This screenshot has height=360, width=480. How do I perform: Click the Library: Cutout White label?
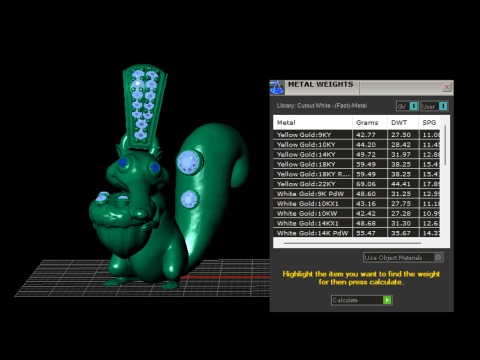(x=322, y=106)
